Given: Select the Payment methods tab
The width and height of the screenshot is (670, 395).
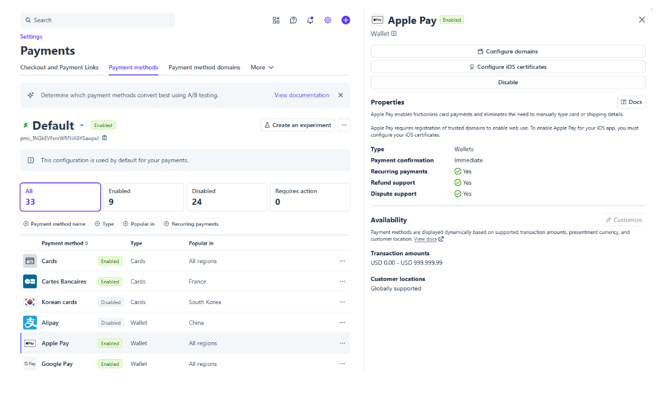Looking at the screenshot, I should 133,67.
